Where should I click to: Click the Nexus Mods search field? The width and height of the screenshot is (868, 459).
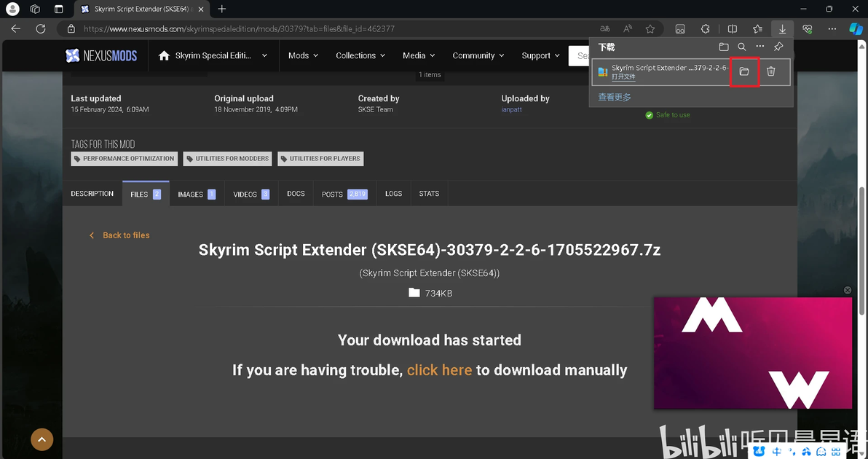[580, 55]
